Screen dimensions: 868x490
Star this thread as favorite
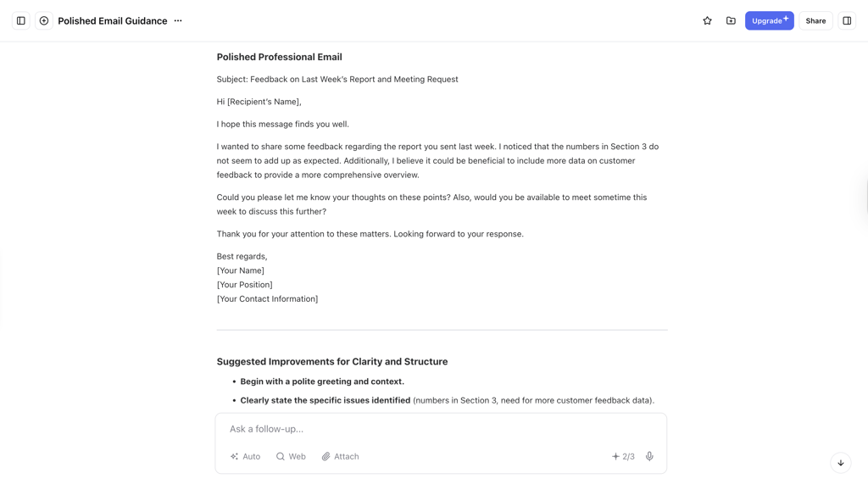707,21
